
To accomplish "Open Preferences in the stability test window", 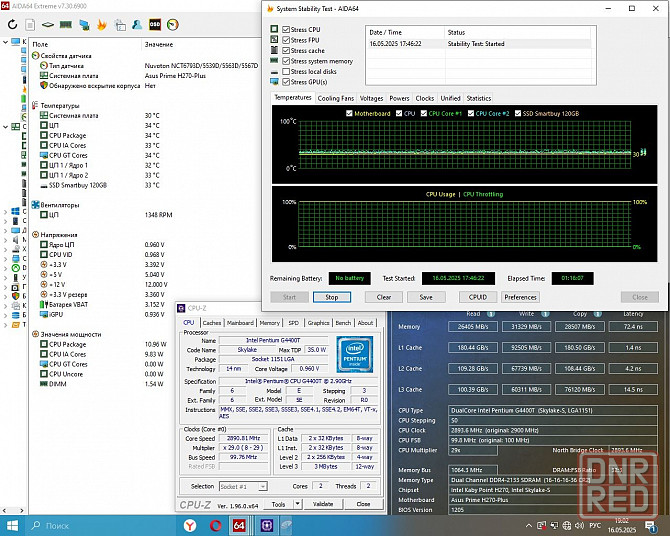I will tap(520, 297).
